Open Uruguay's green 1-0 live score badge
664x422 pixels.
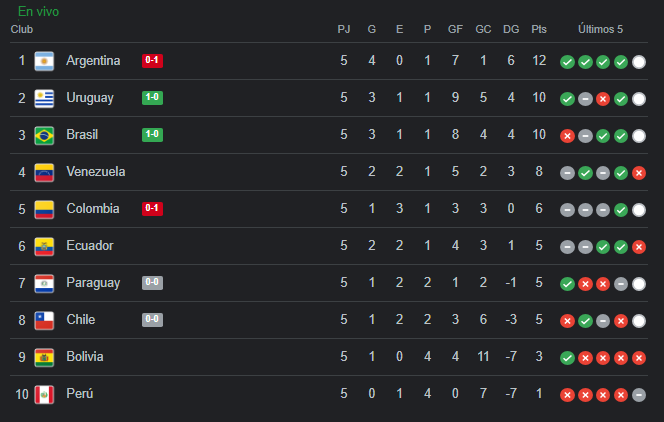click(x=152, y=98)
